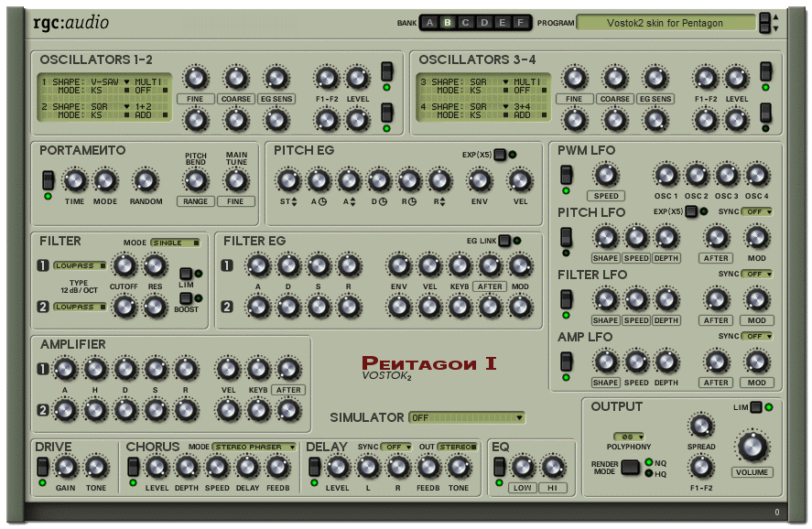812x529 pixels.
Task: Toggle the Drive on/off switch
Action: 42,467
